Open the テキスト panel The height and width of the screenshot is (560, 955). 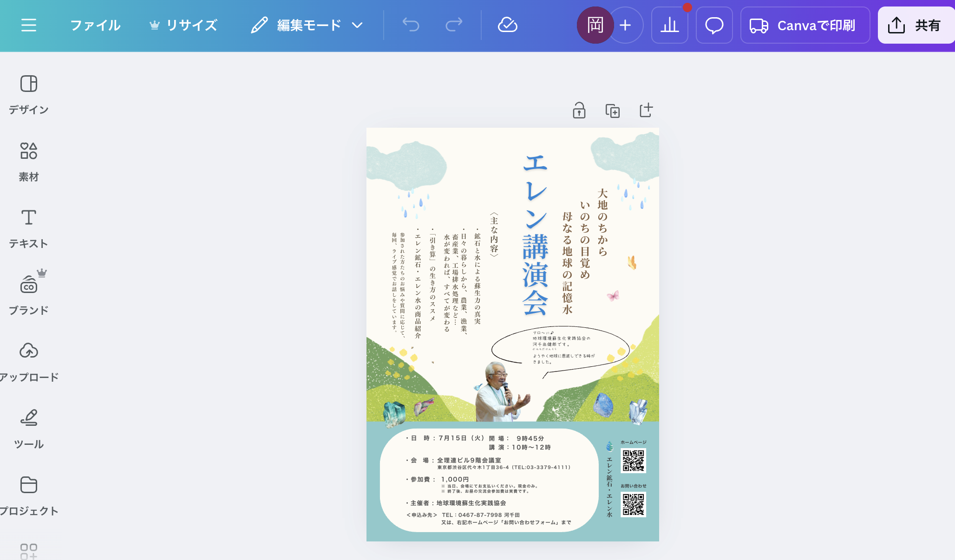28,228
